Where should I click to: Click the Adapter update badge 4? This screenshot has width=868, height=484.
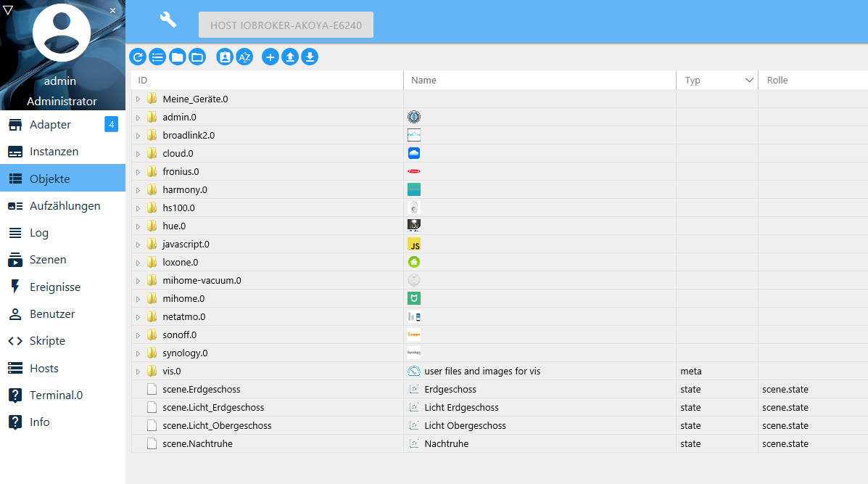pos(111,124)
